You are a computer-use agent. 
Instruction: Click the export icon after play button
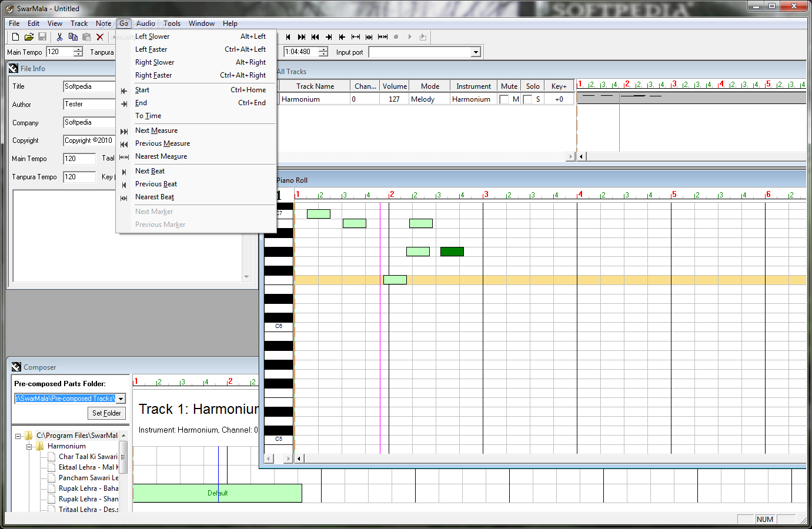point(423,37)
